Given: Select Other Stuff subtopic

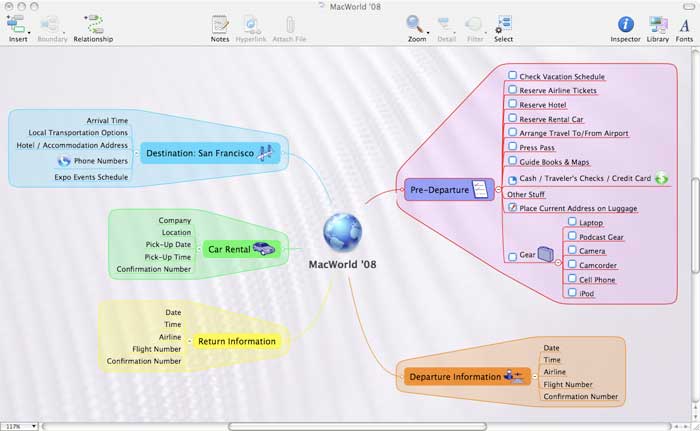Looking at the screenshot, I should point(526,194).
